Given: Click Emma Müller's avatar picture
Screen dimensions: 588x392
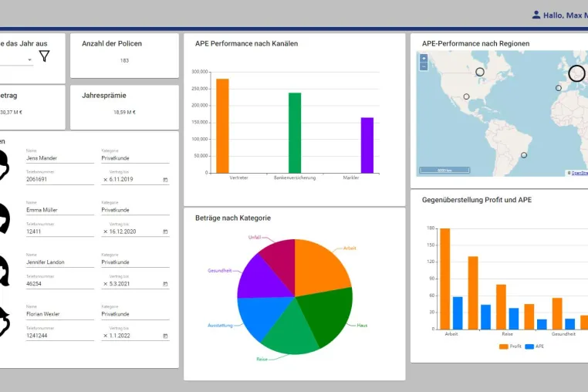Looking at the screenshot, I should (x=4, y=218).
